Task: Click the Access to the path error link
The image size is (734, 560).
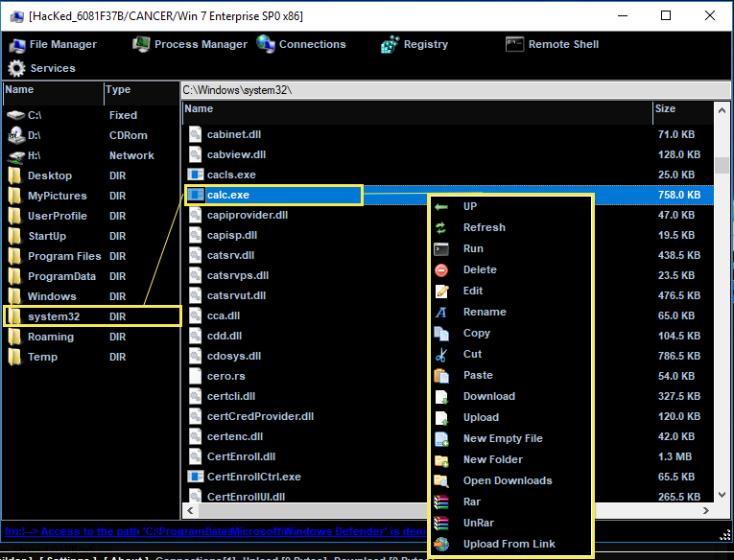Action: click(215, 531)
